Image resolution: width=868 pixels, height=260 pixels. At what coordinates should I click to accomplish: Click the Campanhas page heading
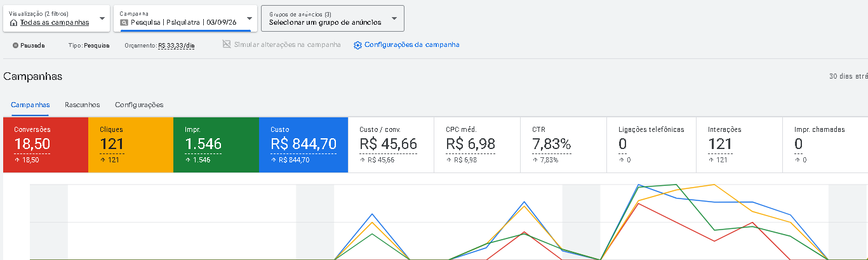tap(33, 76)
